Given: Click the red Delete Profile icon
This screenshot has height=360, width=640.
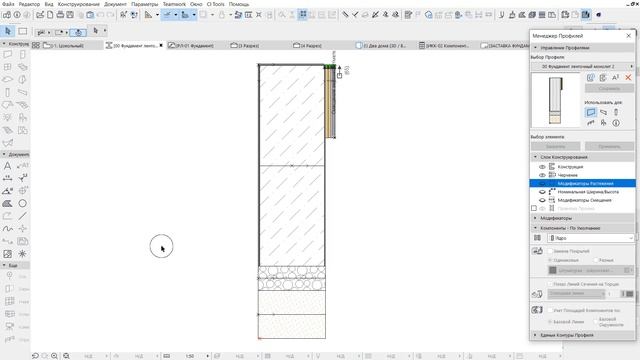Looking at the screenshot, I should pos(628,78).
